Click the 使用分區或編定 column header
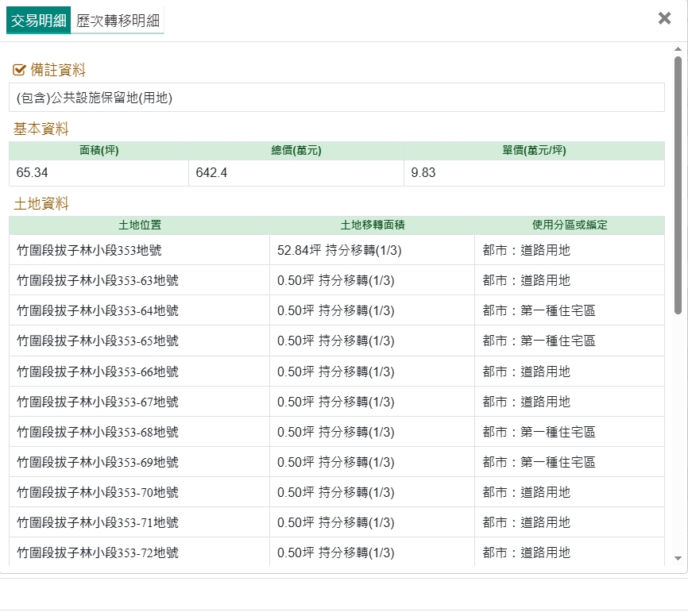The width and height of the screenshot is (688, 616). (x=569, y=225)
